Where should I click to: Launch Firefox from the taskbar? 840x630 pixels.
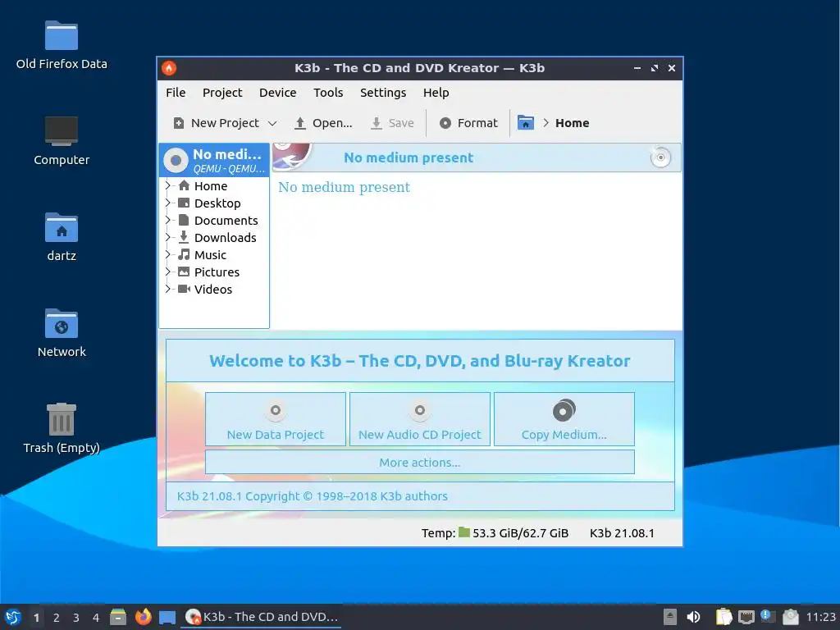click(143, 617)
